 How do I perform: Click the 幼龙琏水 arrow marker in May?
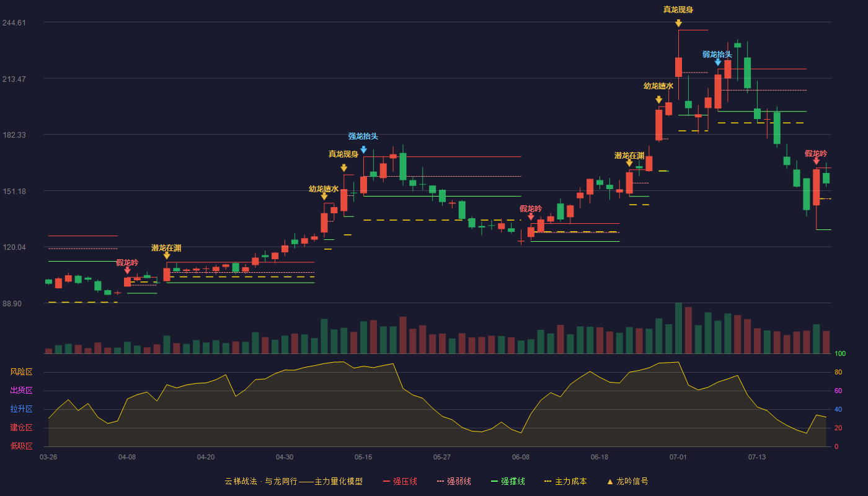point(324,197)
